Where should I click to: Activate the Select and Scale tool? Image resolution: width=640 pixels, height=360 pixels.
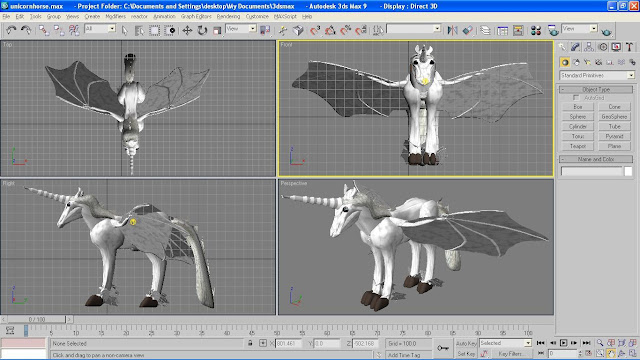217,30
